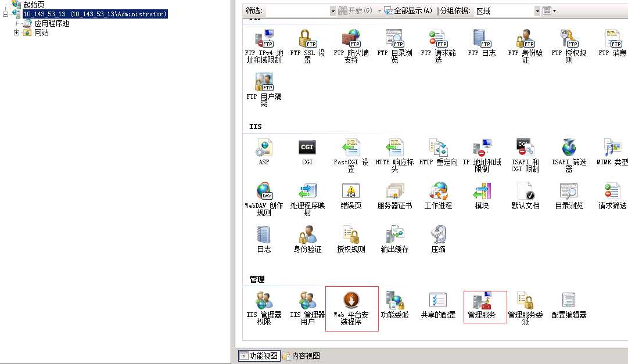Image resolution: width=628 pixels, height=364 pixels.
Task: Open 输出缓存 feature
Action: 394,239
